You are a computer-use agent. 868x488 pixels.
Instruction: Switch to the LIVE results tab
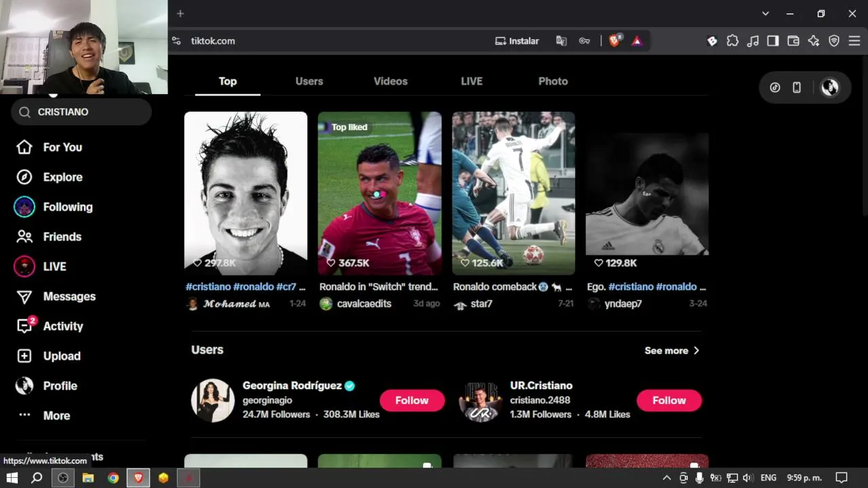(472, 81)
